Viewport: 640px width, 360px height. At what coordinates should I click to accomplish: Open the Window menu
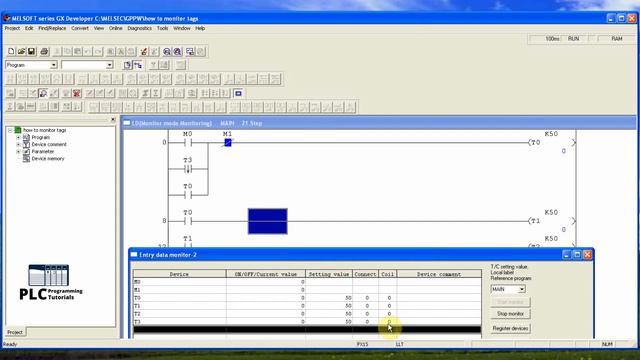click(182, 28)
